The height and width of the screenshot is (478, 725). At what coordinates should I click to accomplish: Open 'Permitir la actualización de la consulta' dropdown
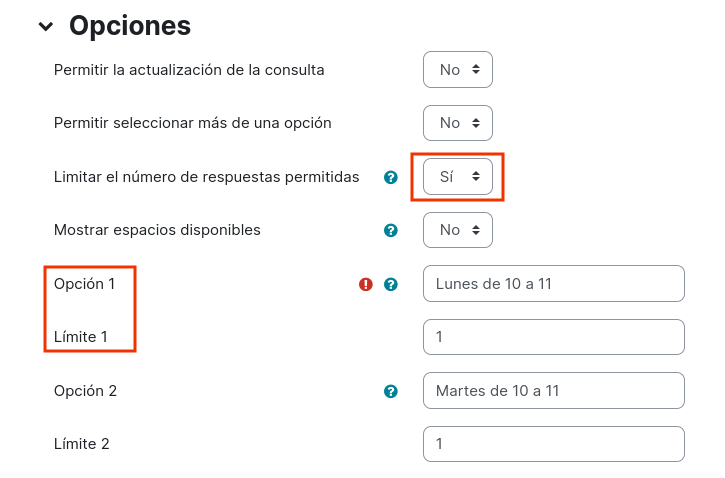(x=458, y=70)
